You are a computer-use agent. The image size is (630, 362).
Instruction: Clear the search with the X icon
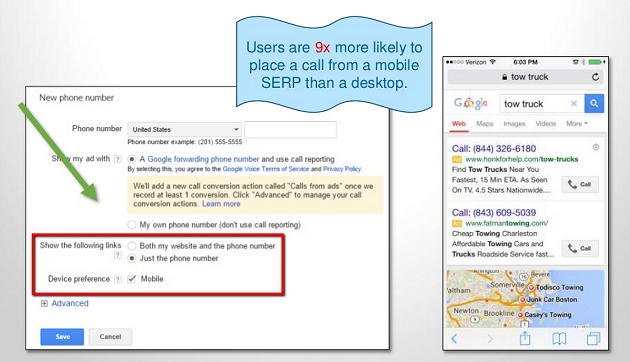(x=574, y=104)
